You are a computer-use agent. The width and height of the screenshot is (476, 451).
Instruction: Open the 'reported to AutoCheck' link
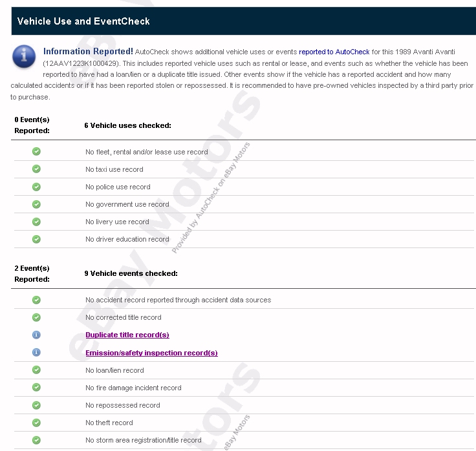coord(334,52)
